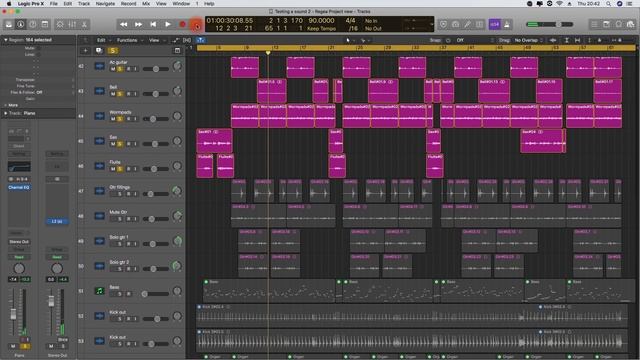This screenshot has height=360, width=640.
Task: Start playback with the Play button
Action: (x=168, y=24)
